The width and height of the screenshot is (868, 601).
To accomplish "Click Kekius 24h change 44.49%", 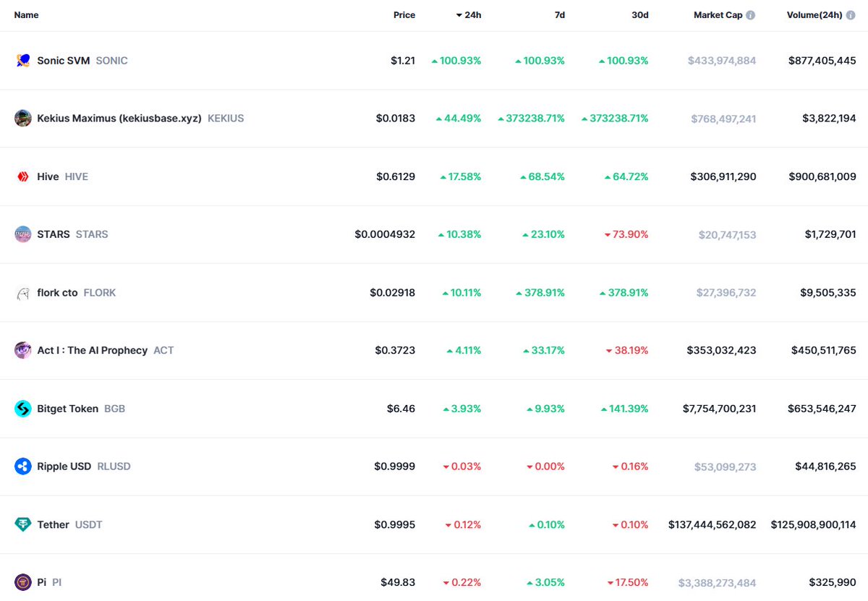I will point(459,119).
